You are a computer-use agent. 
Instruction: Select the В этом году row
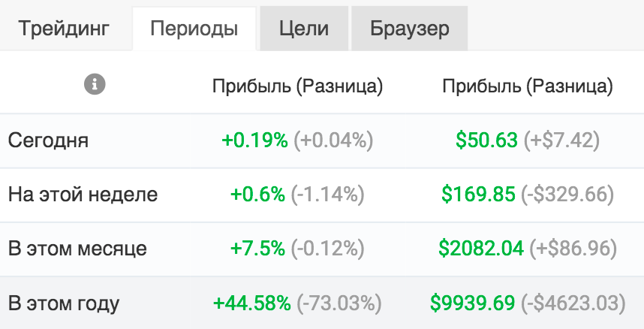tap(322, 303)
